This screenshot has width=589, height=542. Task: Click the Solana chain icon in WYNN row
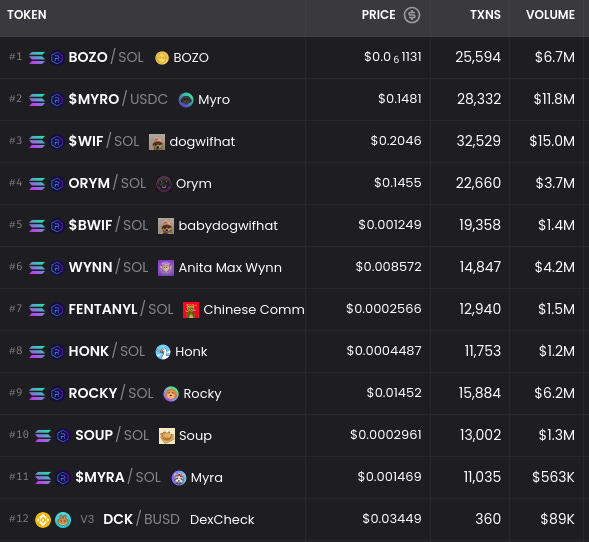click(x=37, y=268)
